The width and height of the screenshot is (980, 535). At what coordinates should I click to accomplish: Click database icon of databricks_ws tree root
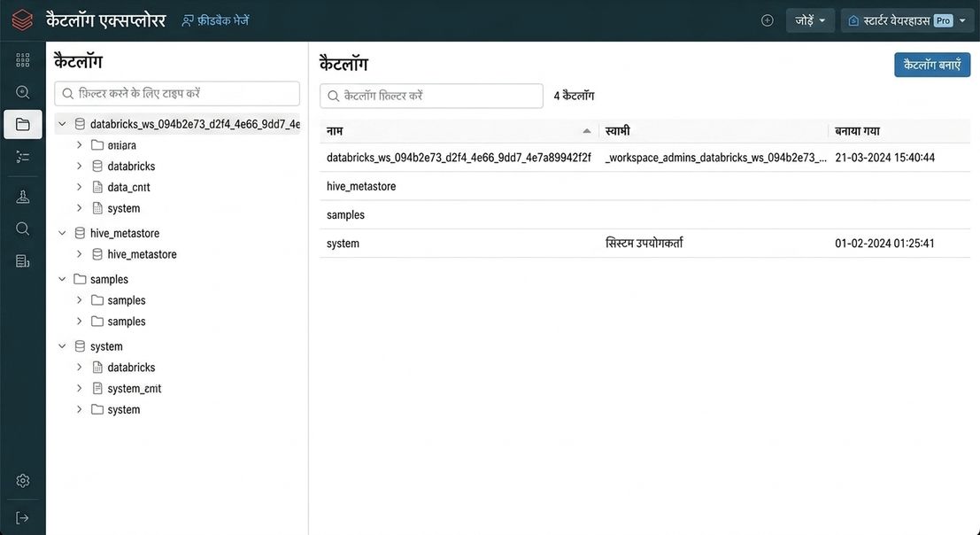click(x=80, y=124)
